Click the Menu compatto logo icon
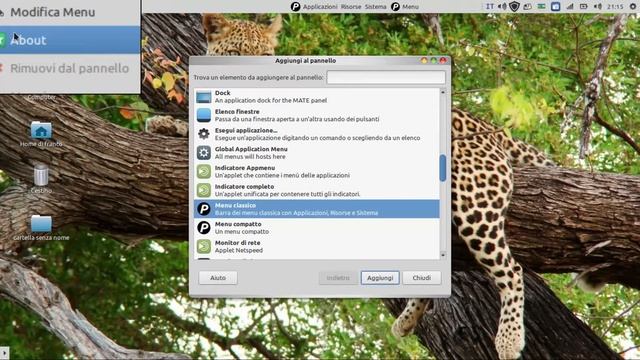This screenshot has height=360, width=640. (x=204, y=228)
